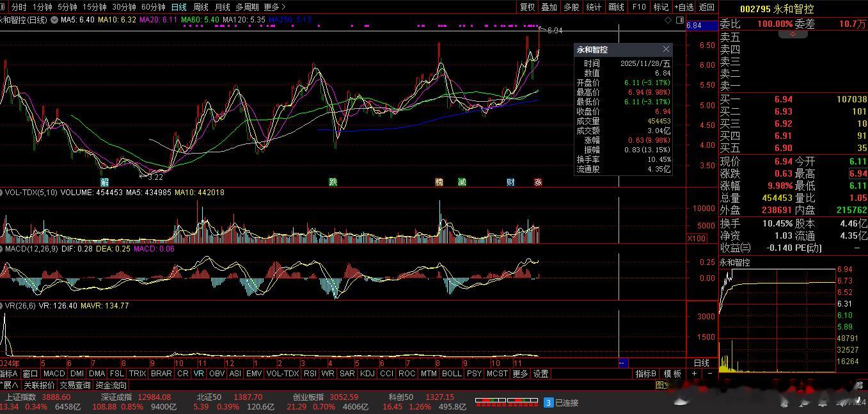Expand the order book with red chevron
The height and width of the screenshot is (414, 868).
tap(793, 34)
